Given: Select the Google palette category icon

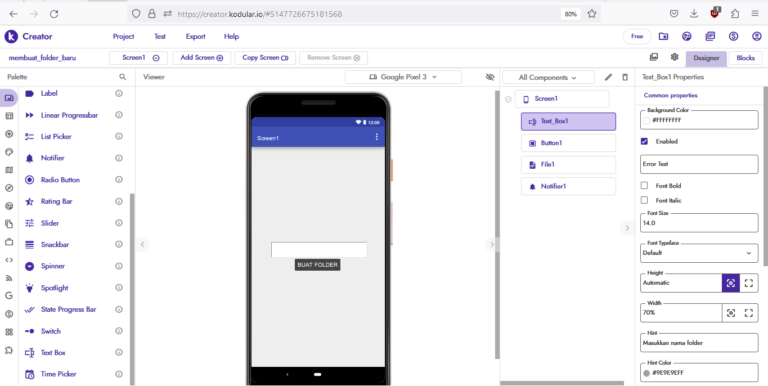Looking at the screenshot, I should [9, 295].
